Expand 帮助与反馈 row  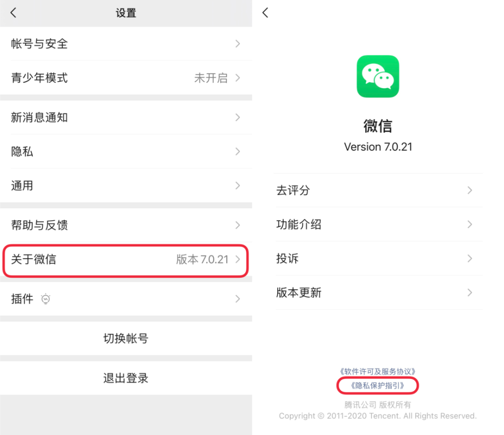coord(126,225)
